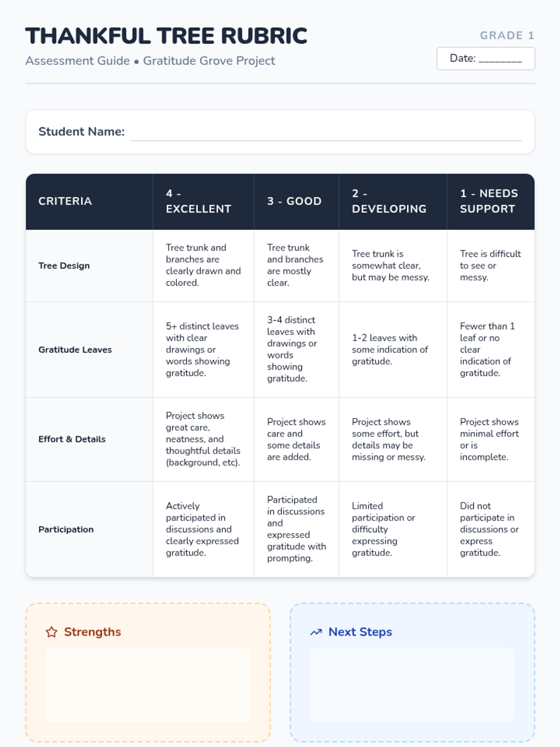Select the '5+ distinct leaves' Excellent cell

[x=202, y=350]
